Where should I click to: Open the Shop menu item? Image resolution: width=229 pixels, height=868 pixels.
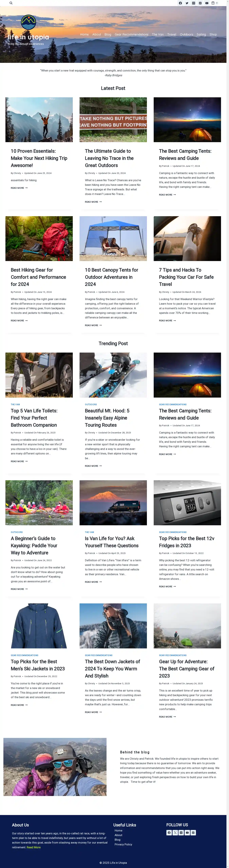point(213,34)
